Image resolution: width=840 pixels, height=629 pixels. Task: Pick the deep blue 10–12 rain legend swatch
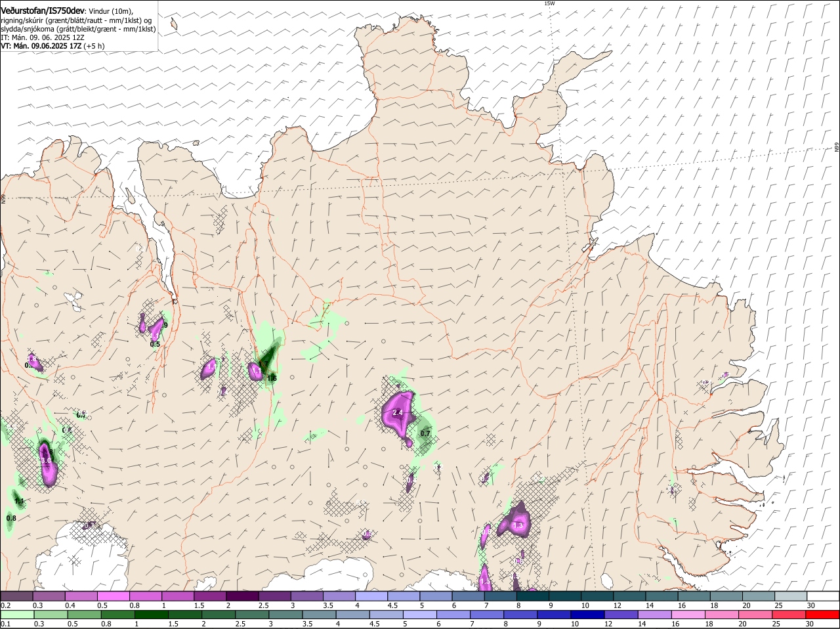pyautogui.click(x=587, y=615)
